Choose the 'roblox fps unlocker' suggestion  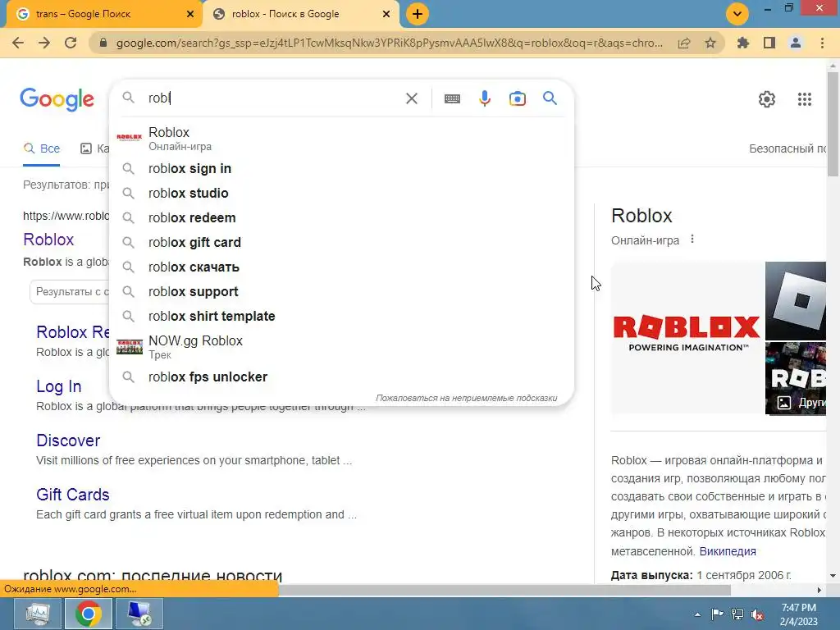(342, 377)
